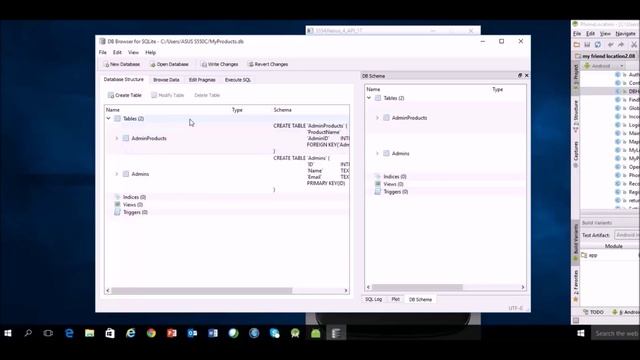
Task: Click the Task View taskbar icon
Action: [x=48, y=333]
